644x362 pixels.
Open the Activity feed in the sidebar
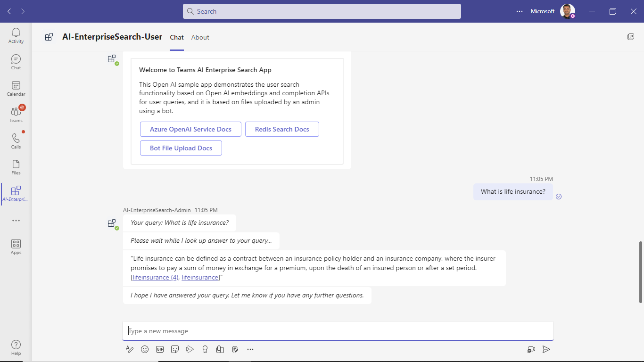point(16,35)
